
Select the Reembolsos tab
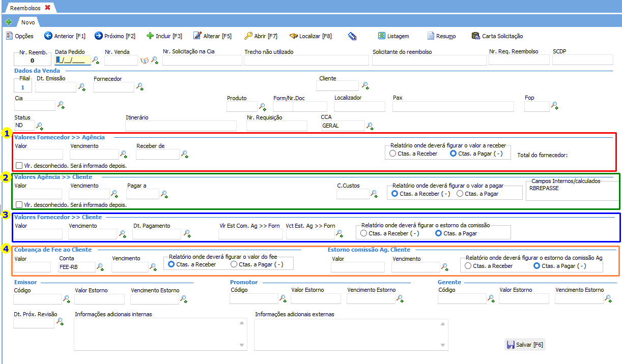click(25, 8)
